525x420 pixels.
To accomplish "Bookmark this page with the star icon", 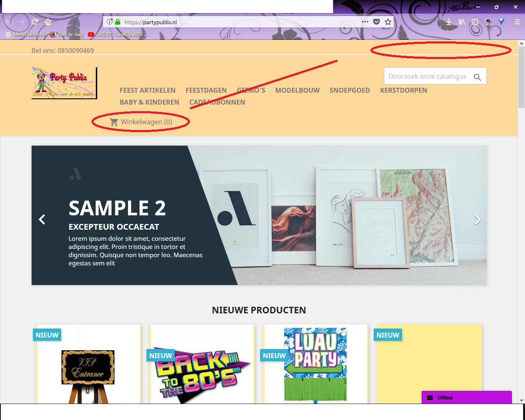I will 388,22.
